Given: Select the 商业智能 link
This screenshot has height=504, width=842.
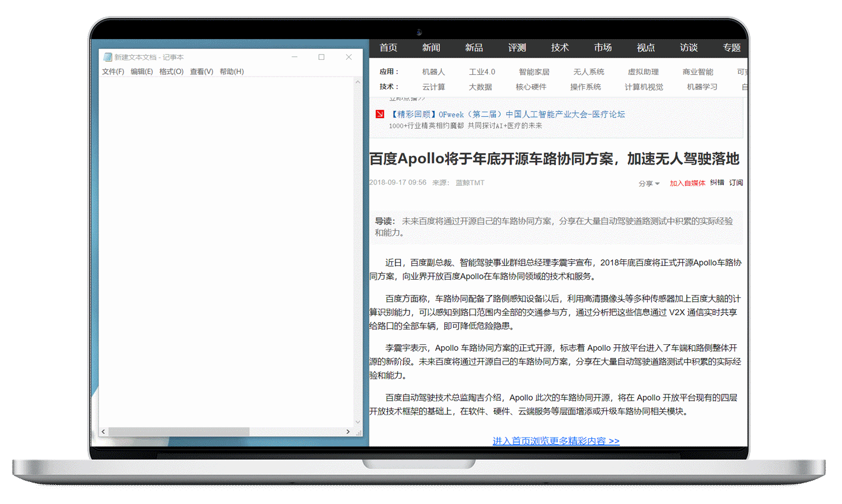Looking at the screenshot, I should (x=698, y=72).
